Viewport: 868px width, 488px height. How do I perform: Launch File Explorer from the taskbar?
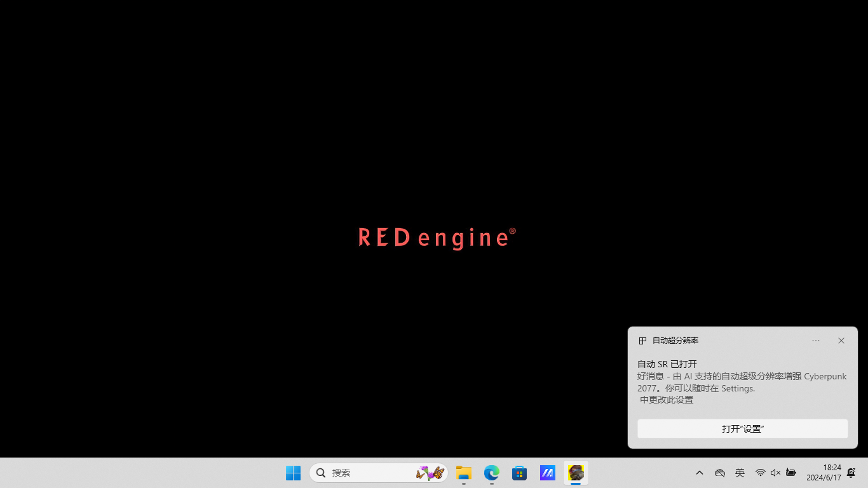coord(464,473)
